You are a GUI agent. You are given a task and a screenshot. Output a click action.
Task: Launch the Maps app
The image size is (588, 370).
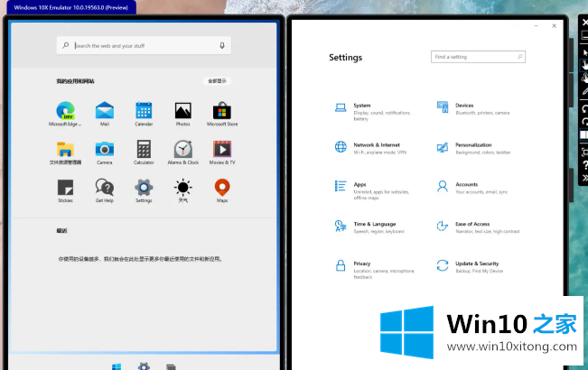pos(222,188)
